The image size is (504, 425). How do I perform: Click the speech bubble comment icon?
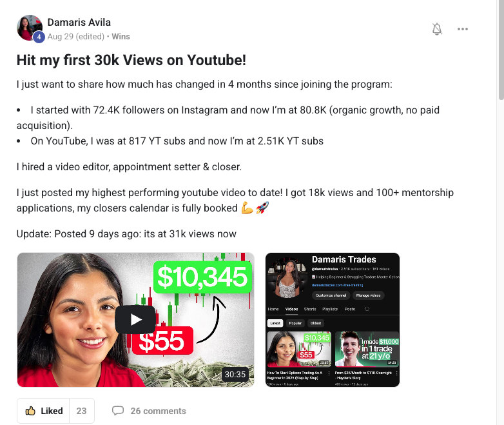(x=118, y=411)
